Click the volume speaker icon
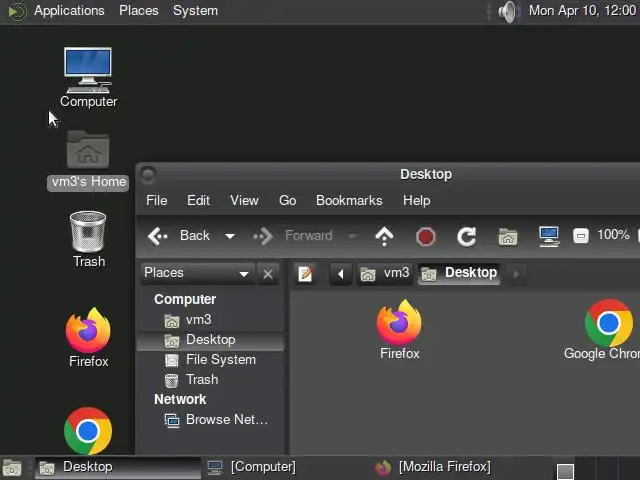Screen dimensions: 640x480 508,11
